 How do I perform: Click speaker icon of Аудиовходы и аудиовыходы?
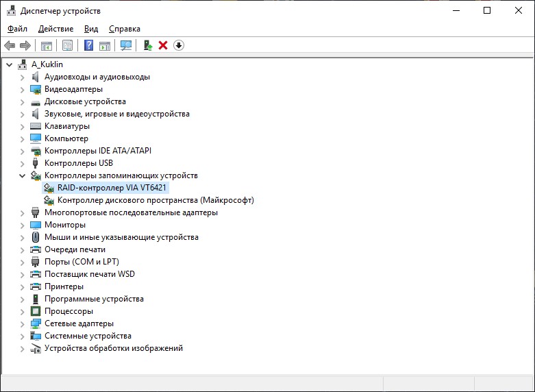[36, 77]
